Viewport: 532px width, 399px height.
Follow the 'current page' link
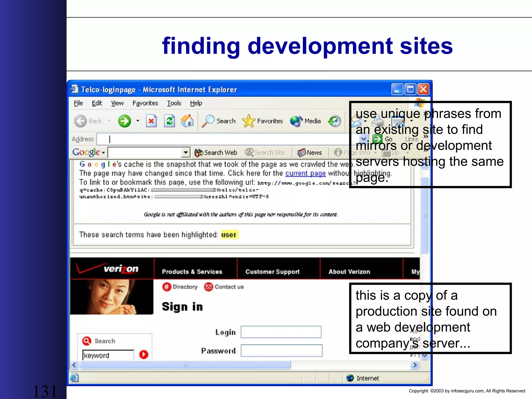(x=305, y=173)
